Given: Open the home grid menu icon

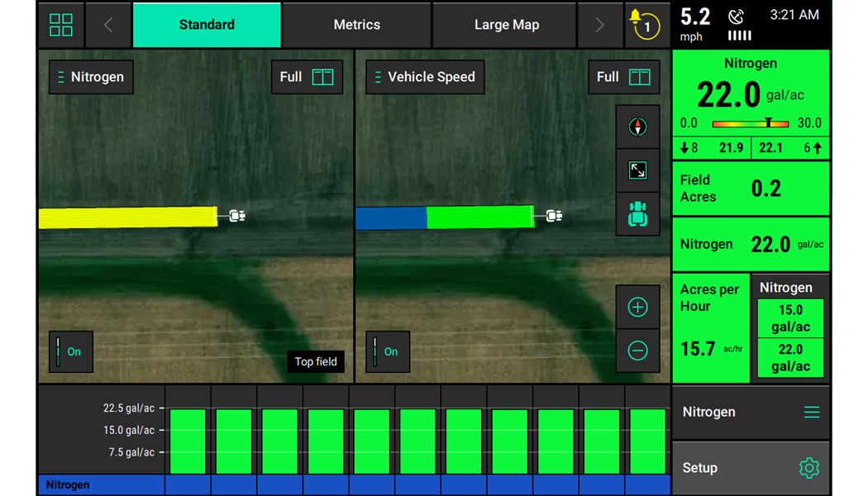Looking at the screenshot, I should (61, 25).
